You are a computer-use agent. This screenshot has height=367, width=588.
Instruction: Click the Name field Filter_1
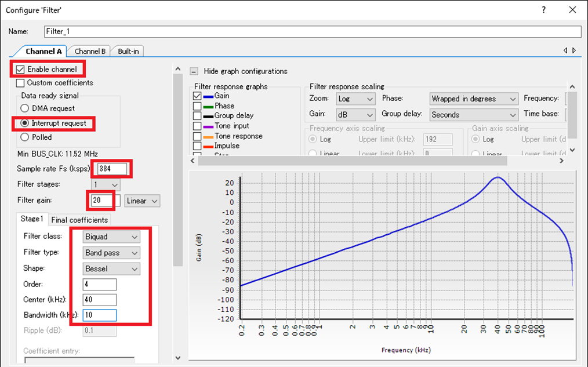[313, 31]
